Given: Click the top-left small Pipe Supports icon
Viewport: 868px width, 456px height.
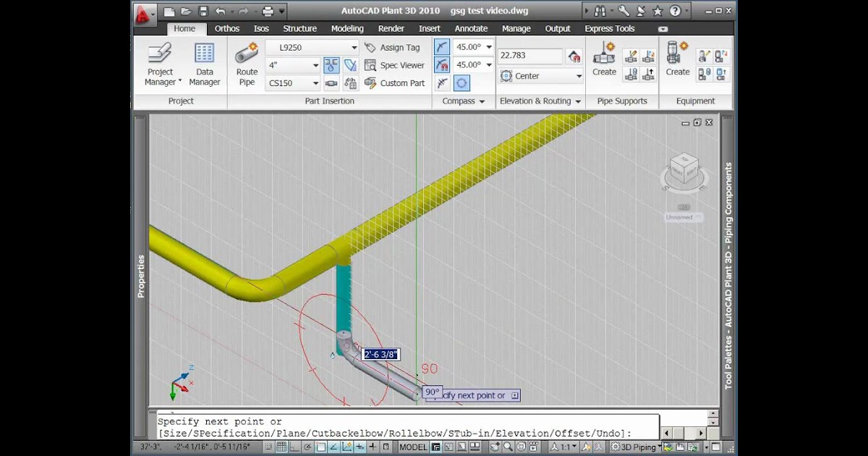Looking at the screenshot, I should (631, 56).
